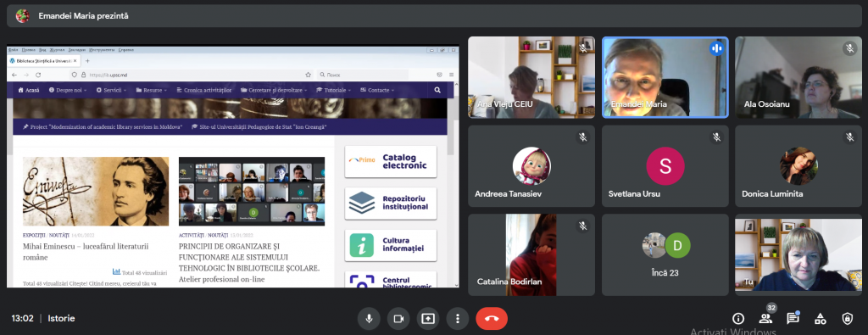Select the Încă 23 participants tile
The height and width of the screenshot is (335, 868).
665,254
